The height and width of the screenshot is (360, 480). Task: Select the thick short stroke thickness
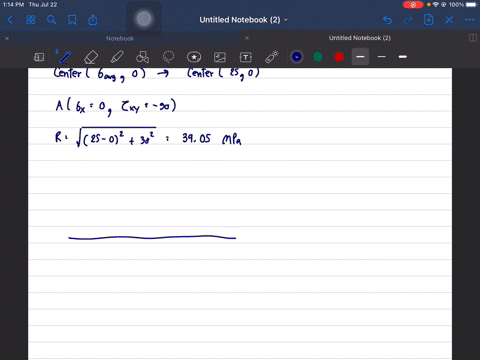click(x=403, y=57)
